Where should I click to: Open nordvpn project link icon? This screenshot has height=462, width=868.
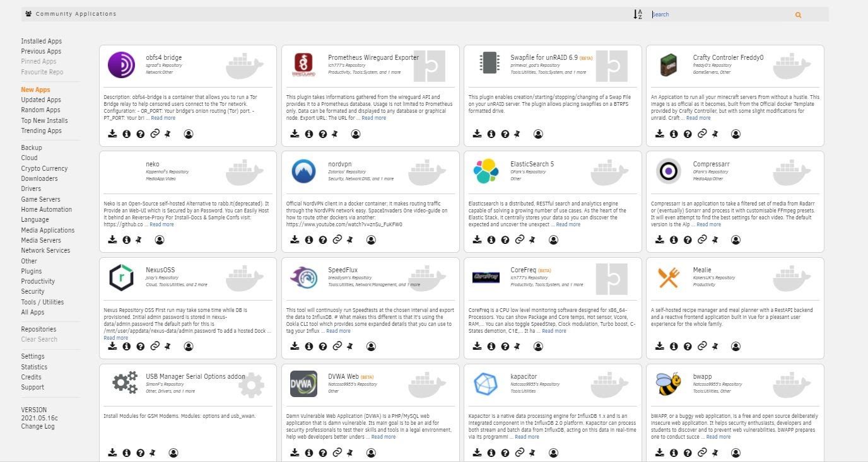pyautogui.click(x=336, y=240)
